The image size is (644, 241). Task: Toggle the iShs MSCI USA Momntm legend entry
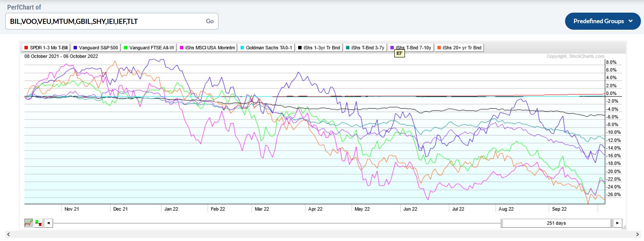pos(207,48)
